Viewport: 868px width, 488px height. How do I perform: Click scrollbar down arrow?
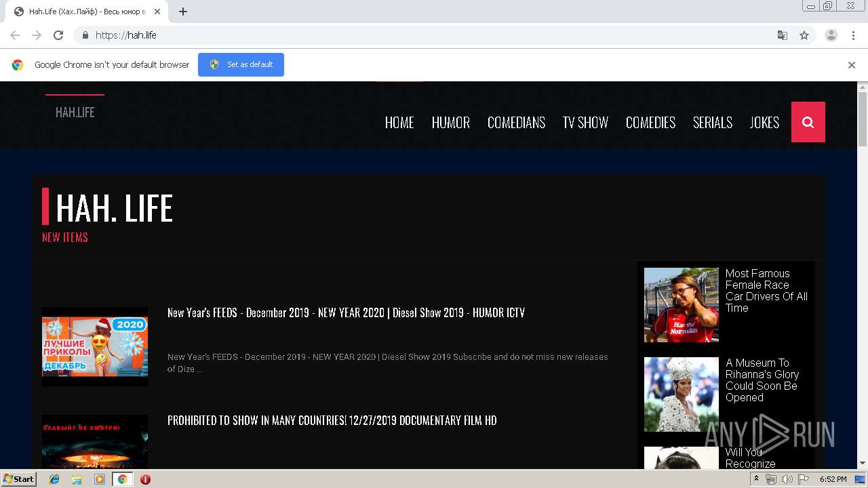pos(863,464)
